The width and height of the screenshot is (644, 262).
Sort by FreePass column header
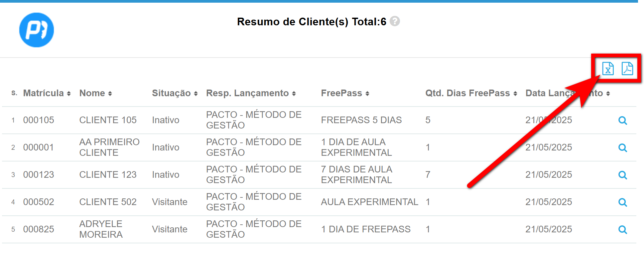pyautogui.click(x=345, y=93)
